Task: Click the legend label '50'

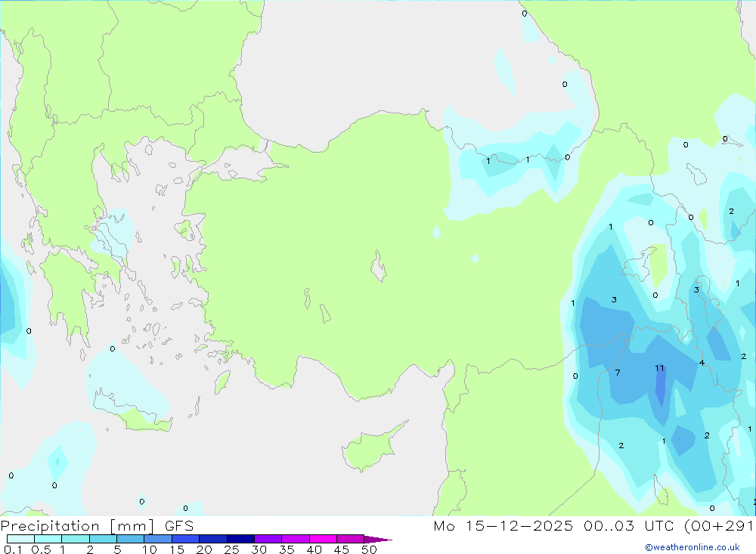Action: (369, 549)
